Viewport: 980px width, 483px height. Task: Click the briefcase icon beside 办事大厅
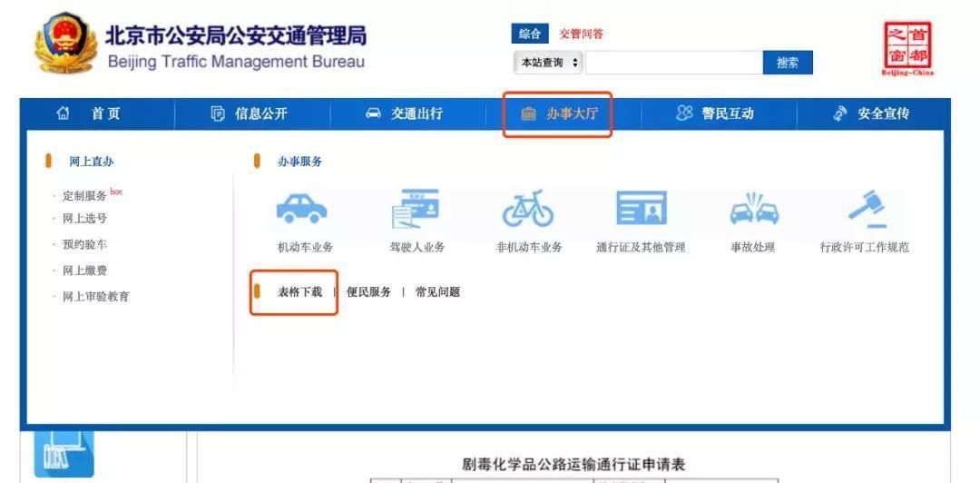click(529, 113)
